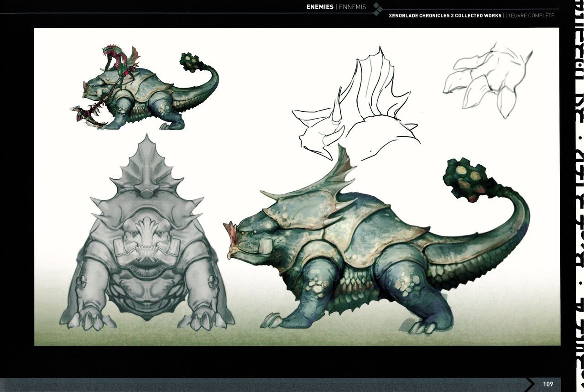This screenshot has height=392, width=584.
Task: Click the XENOBLADE CHRONICLES 2 COLLECTED WORKS title
Action: coord(445,16)
